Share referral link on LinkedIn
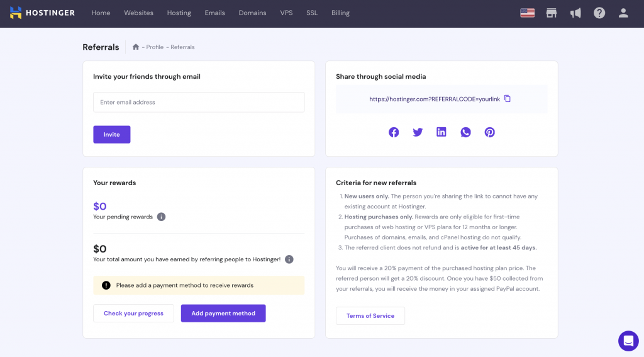The image size is (644, 357). coord(441,132)
